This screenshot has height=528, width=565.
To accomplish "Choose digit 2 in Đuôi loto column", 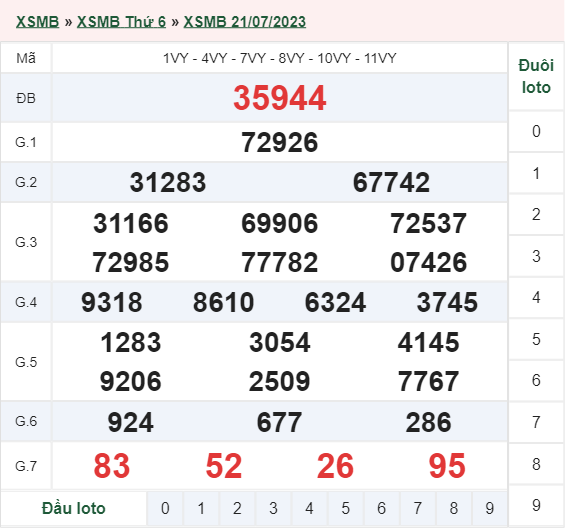I will (x=536, y=214).
